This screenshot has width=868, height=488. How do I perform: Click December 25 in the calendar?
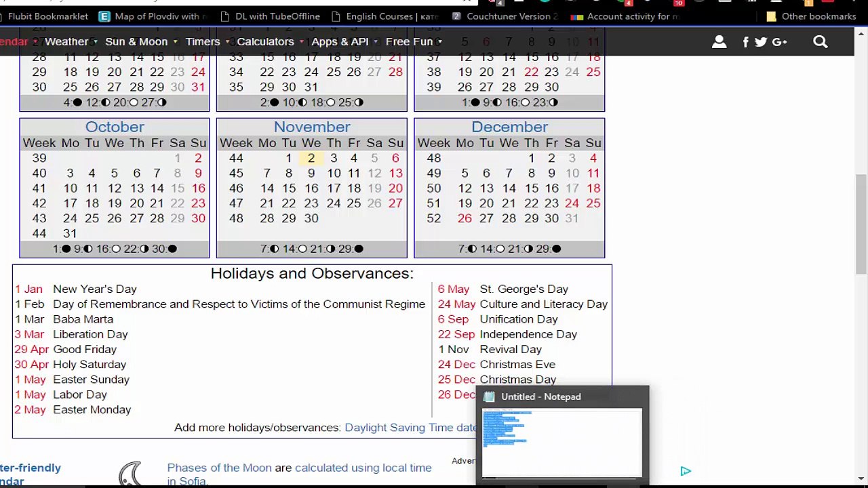[593, 203]
